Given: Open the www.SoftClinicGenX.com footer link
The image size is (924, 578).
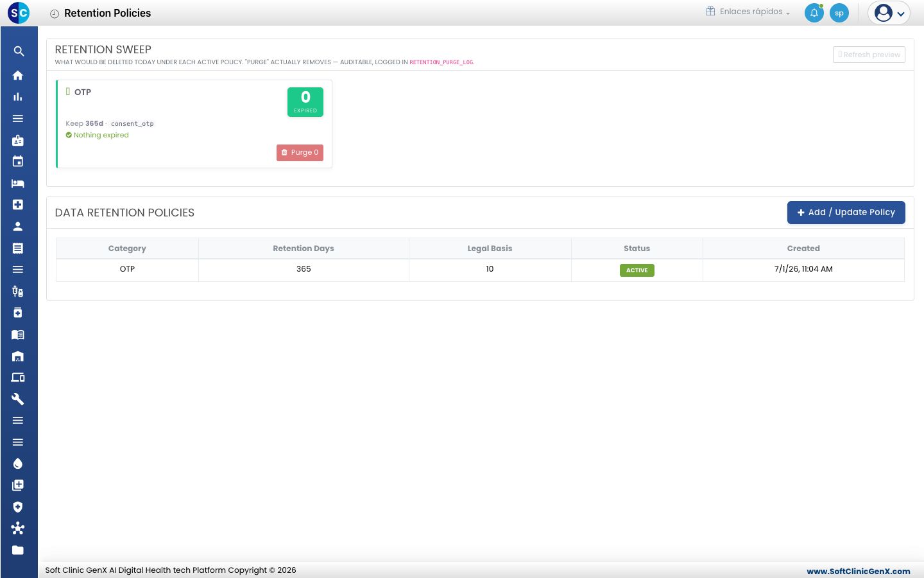Looking at the screenshot, I should click(x=858, y=571).
